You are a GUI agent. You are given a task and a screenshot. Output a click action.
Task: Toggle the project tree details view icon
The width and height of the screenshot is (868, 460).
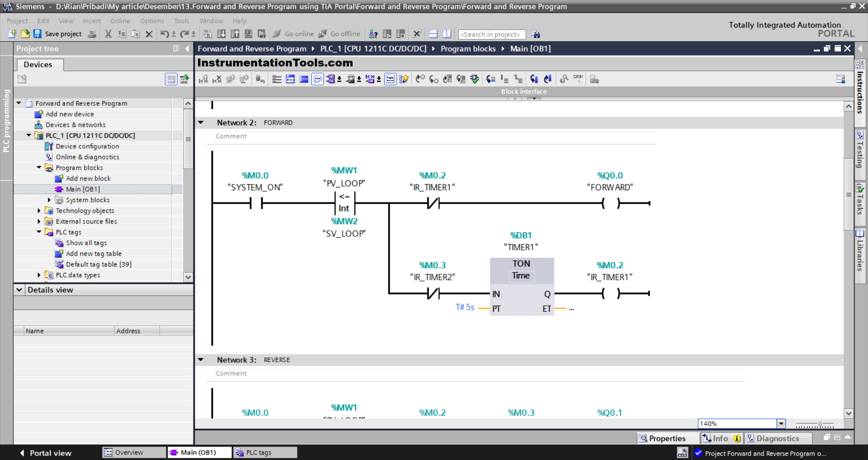point(171,79)
